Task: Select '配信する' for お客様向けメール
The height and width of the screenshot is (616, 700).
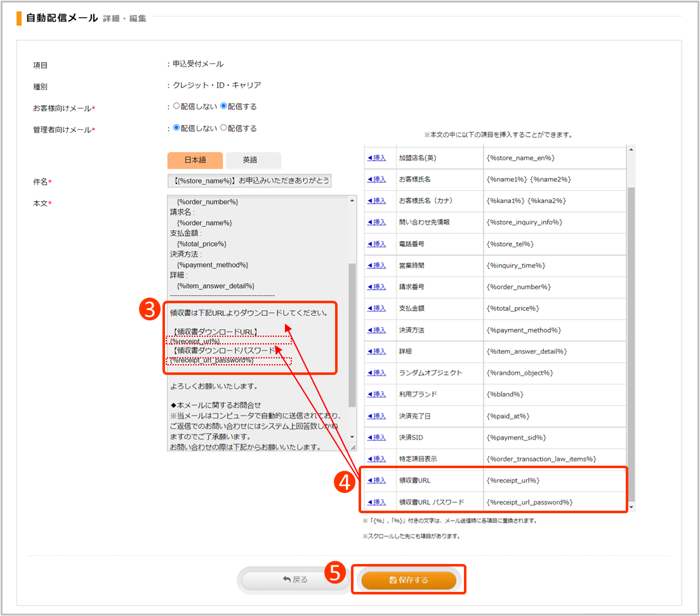Action: click(223, 107)
